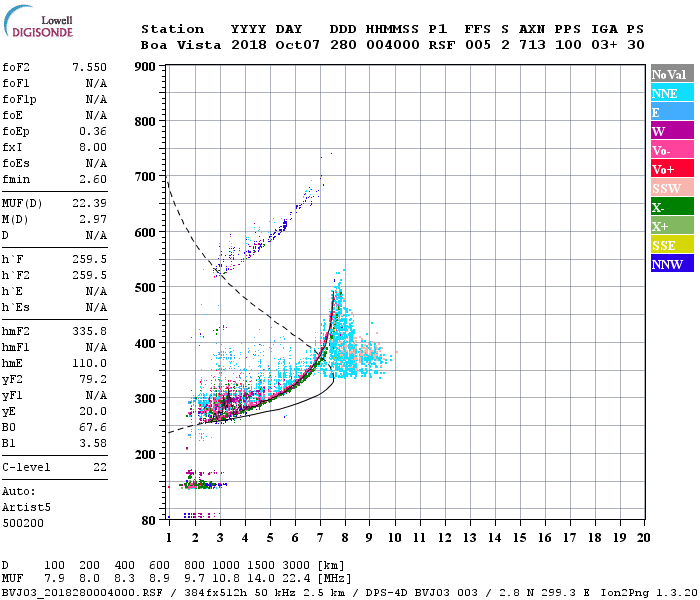The height and width of the screenshot is (600, 700).
Task: Select the Vo+ red legend swatch
Action: 672,169
